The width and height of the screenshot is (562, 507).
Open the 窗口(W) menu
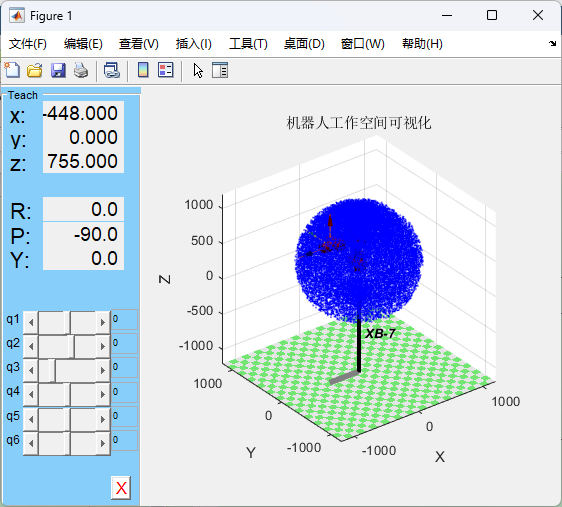362,44
